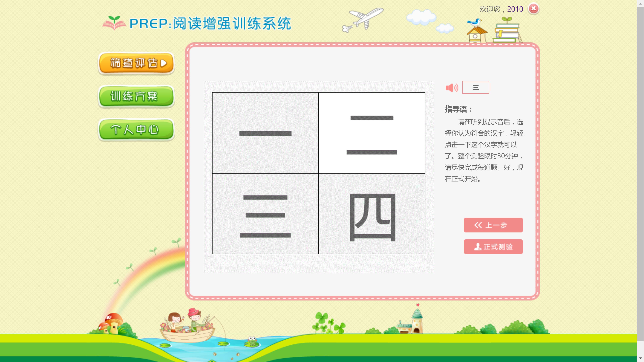
Task: Click the answer box showing 三
Action: point(475,87)
